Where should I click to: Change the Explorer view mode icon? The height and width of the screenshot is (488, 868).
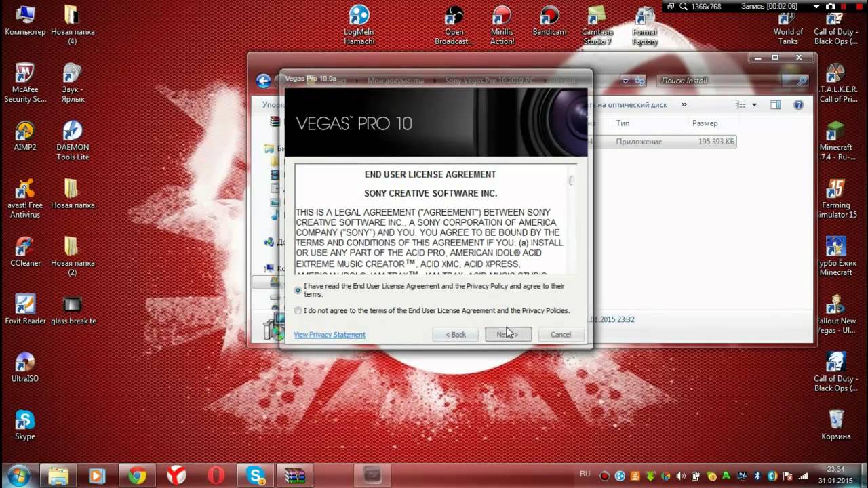(x=741, y=105)
